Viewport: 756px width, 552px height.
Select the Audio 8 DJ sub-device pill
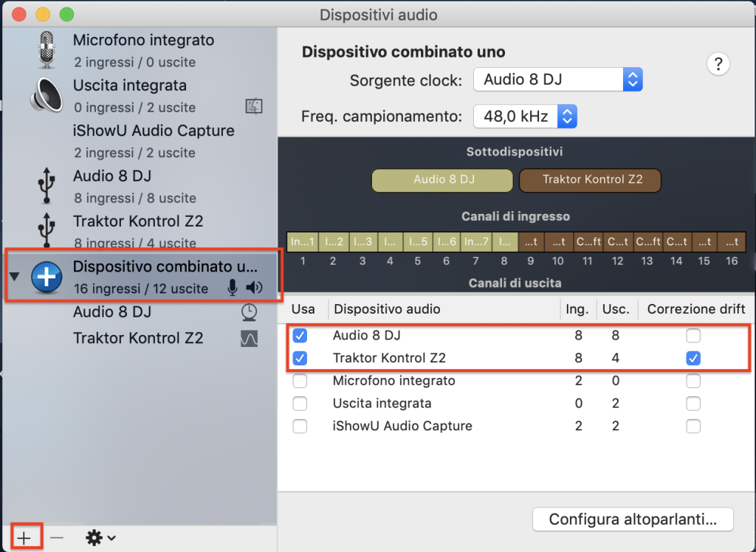[442, 180]
